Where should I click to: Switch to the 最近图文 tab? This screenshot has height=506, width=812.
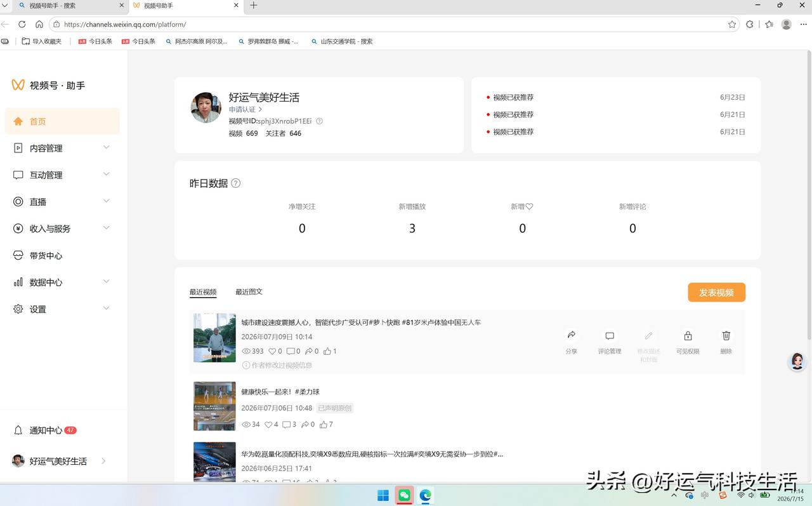pos(249,292)
